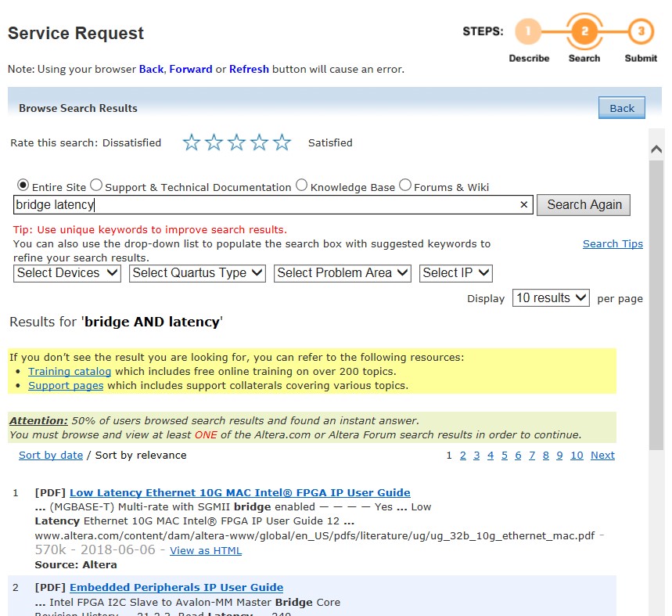The image size is (672, 616).
Task: Go to results page 7
Action: [x=532, y=456]
